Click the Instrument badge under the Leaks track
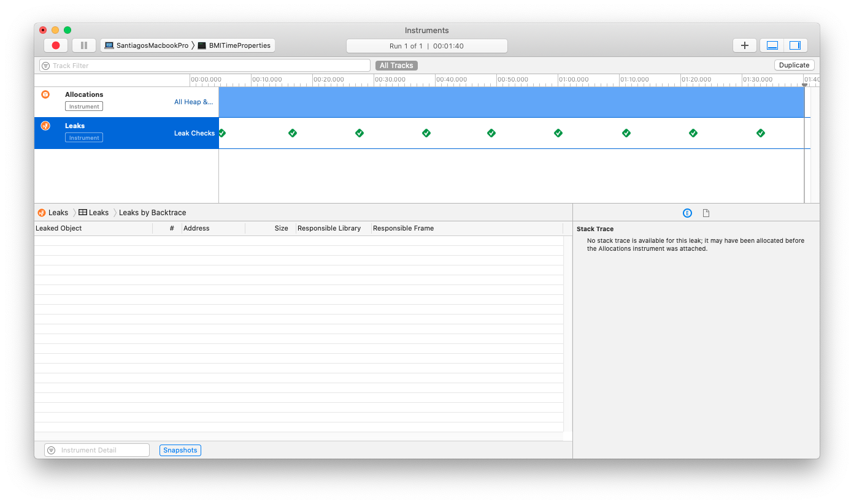This screenshot has width=854, height=504. coord(84,138)
